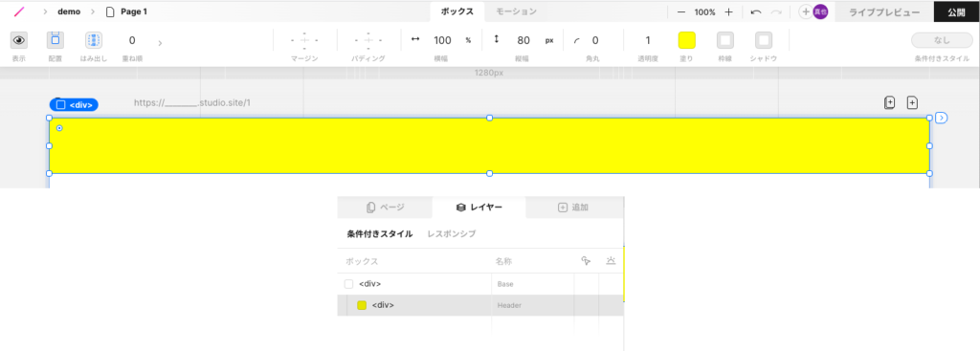Click the Page 1 breadcrumb label
The height and width of the screenshot is (351, 980).
134,11
